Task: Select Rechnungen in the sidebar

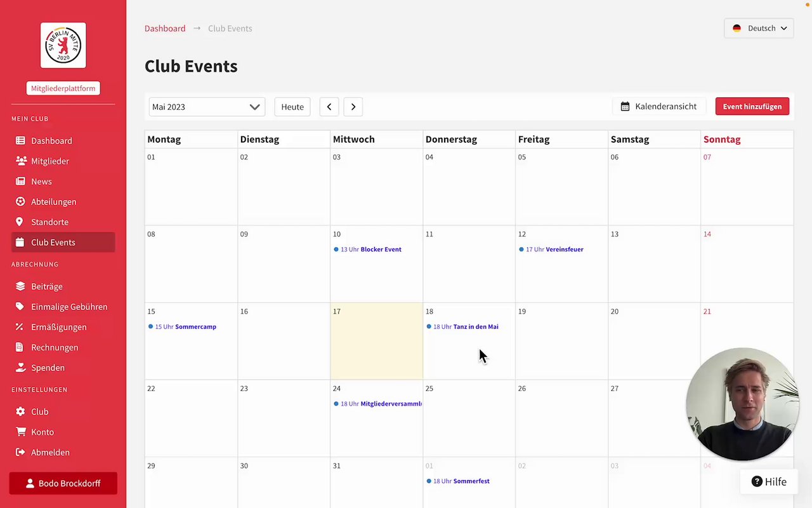Action: [x=55, y=347]
